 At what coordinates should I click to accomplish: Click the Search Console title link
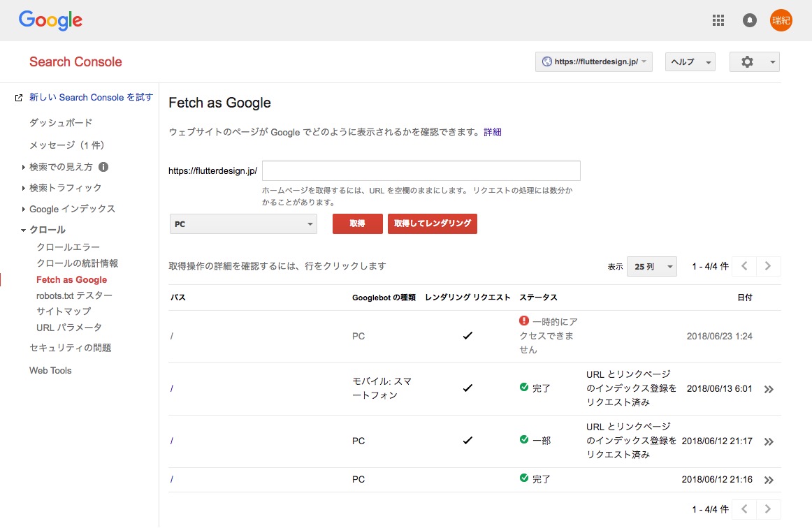(x=75, y=61)
